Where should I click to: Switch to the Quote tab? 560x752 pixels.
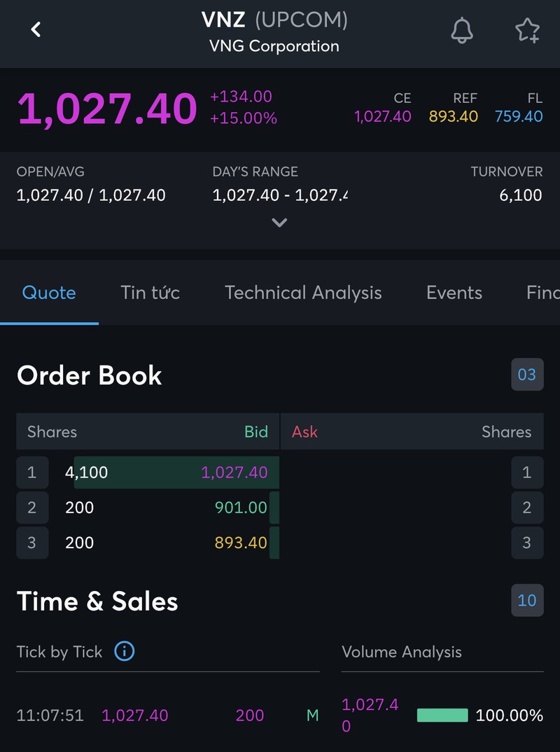pos(49,293)
